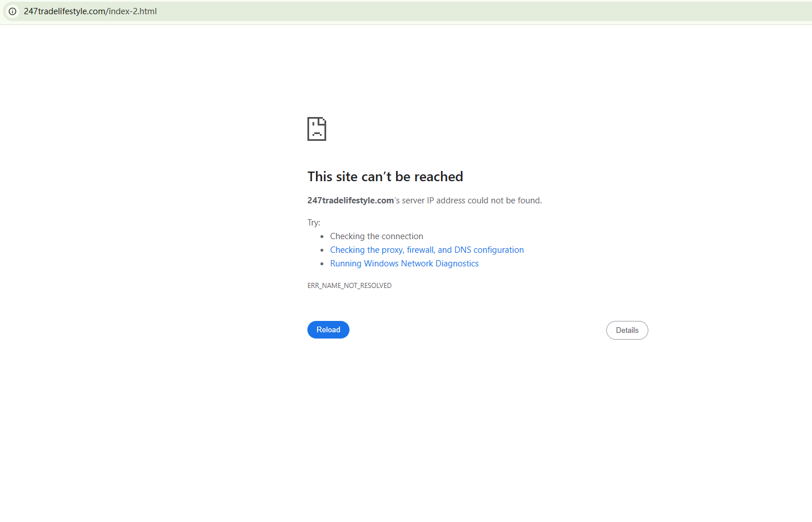This screenshot has width=812, height=522.
Task: Click the word "Diagnostics" in the last link
Action: [x=457, y=264]
